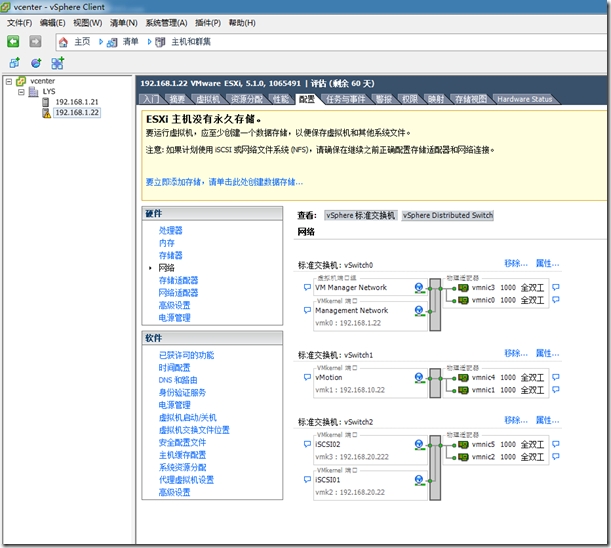Open 已获许可的功能 software settings
Viewport: 611px width, 548px height.
coord(186,355)
